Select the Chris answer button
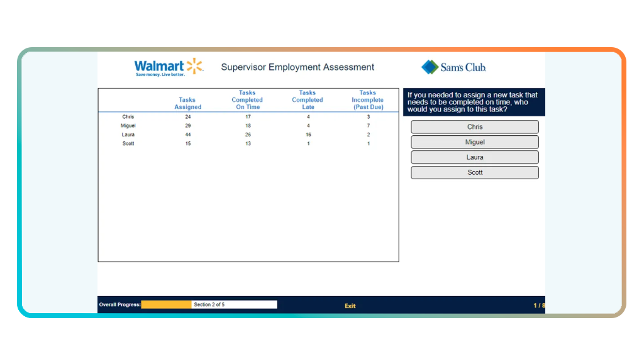The width and height of the screenshot is (644, 337). (x=474, y=127)
